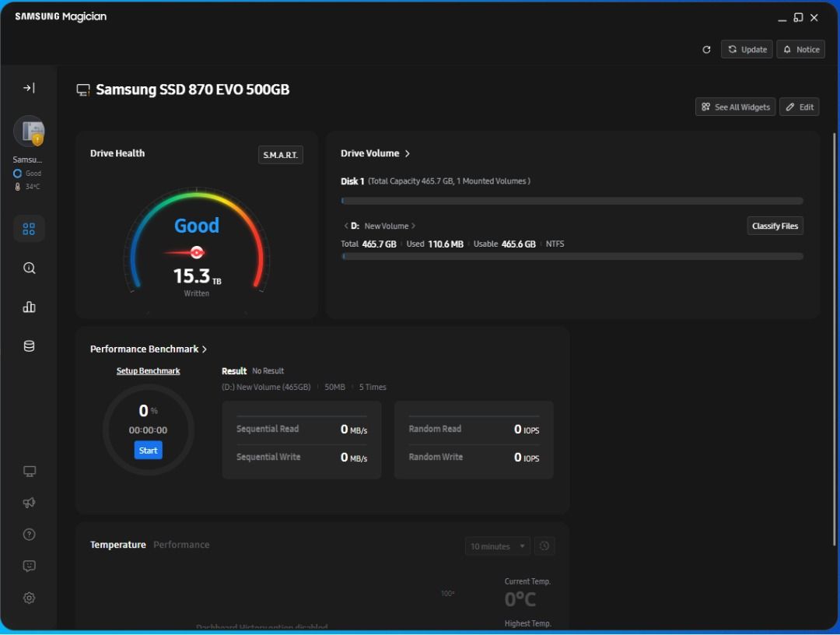Open the Setup Benchmark link
Screen dimensions: 840x635
149,371
